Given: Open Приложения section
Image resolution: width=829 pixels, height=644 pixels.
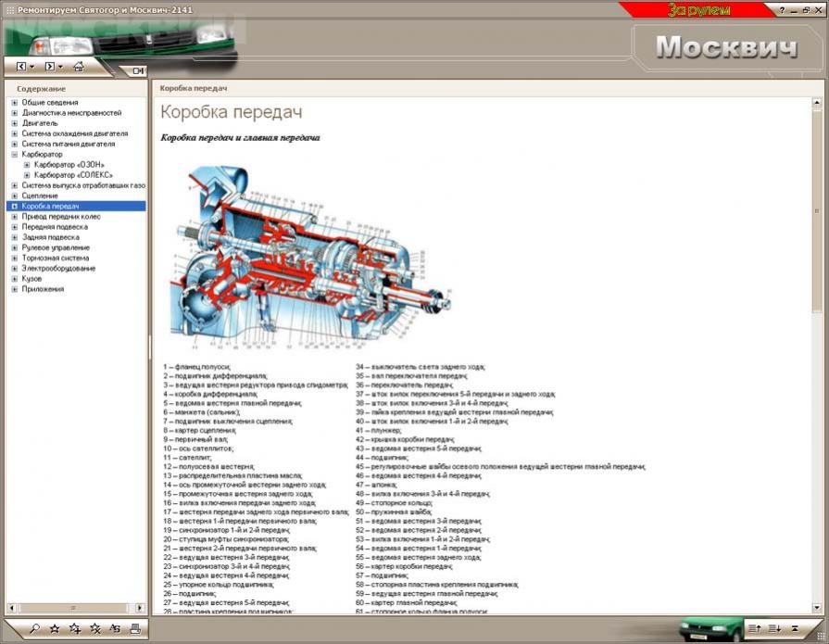Looking at the screenshot, I should [x=43, y=289].
